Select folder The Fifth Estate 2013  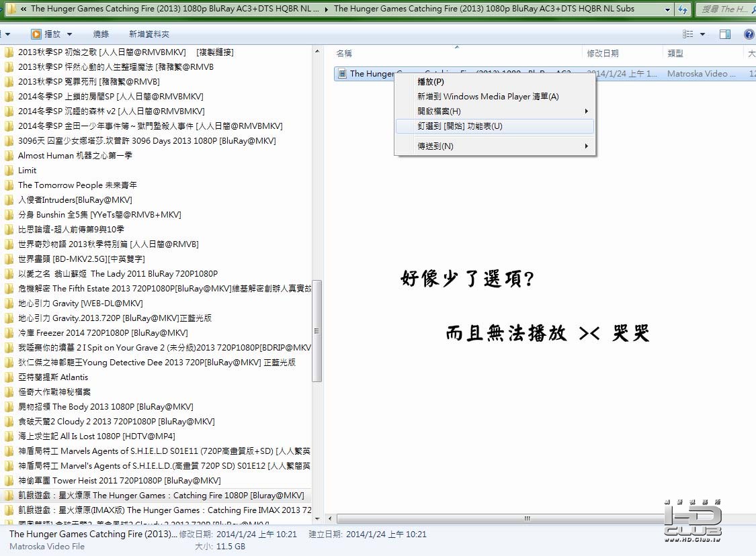pos(158,289)
